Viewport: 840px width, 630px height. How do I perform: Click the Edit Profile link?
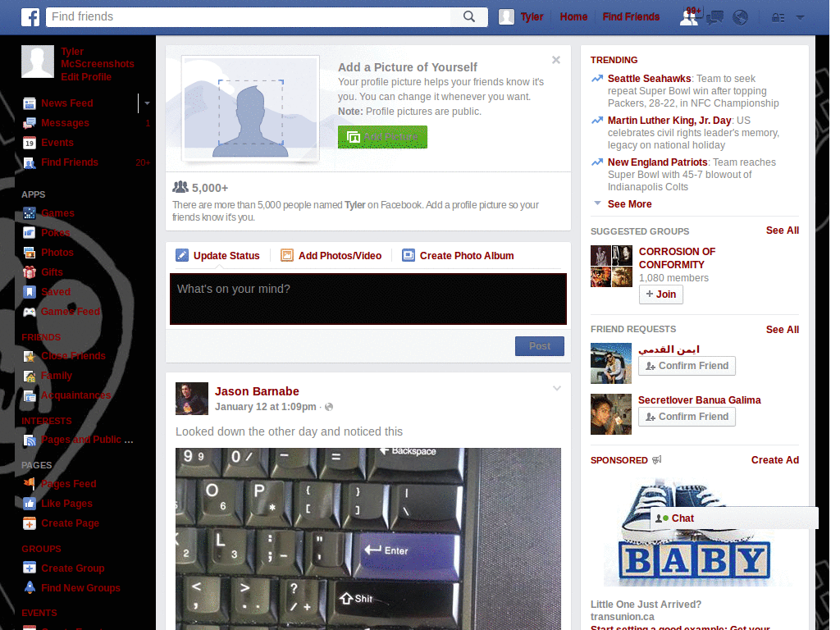(85, 77)
